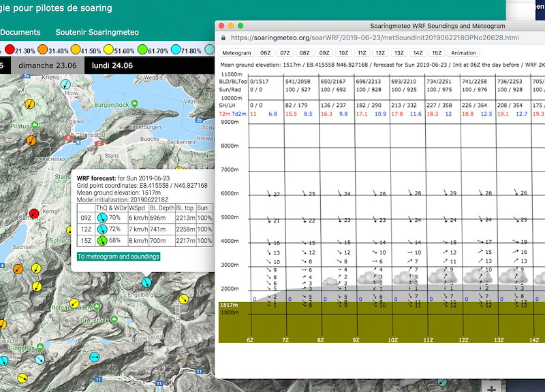This screenshot has height=392, width=545.
Task: Open the Documents menu
Action: (20, 32)
